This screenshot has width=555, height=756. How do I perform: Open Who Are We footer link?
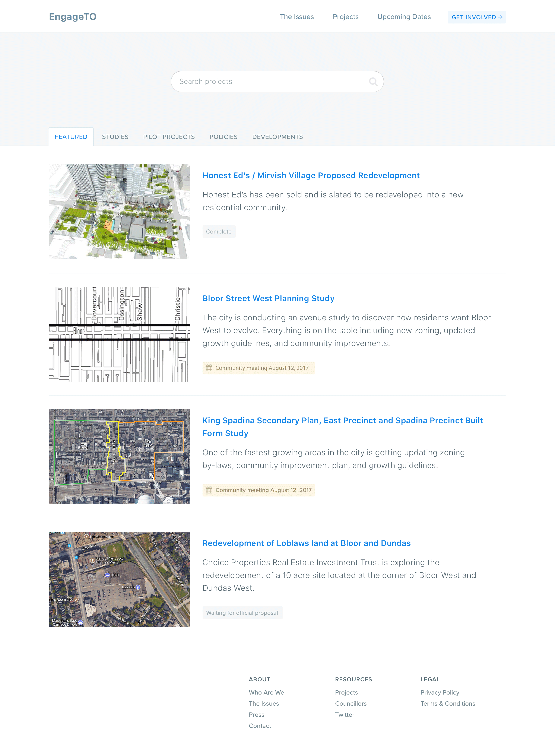(266, 692)
